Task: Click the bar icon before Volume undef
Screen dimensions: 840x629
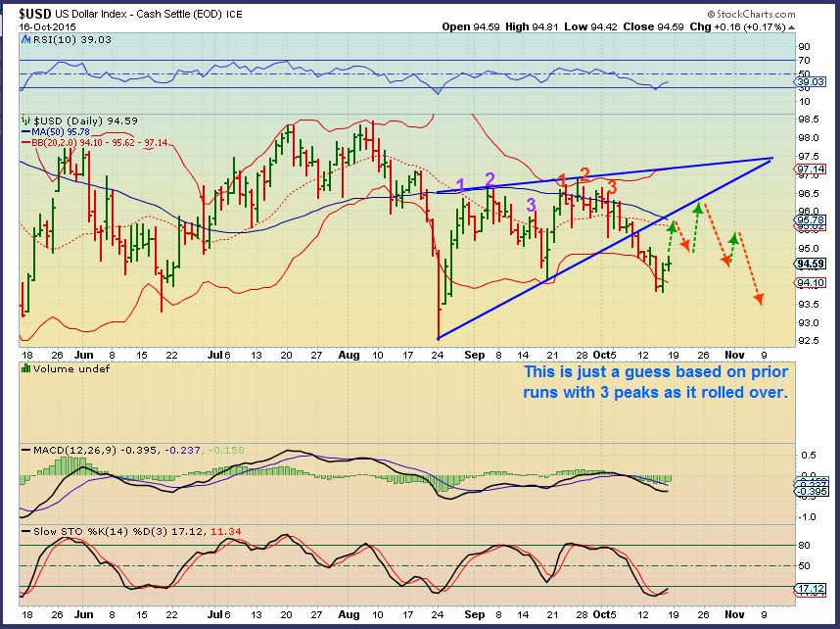Action: [25, 368]
